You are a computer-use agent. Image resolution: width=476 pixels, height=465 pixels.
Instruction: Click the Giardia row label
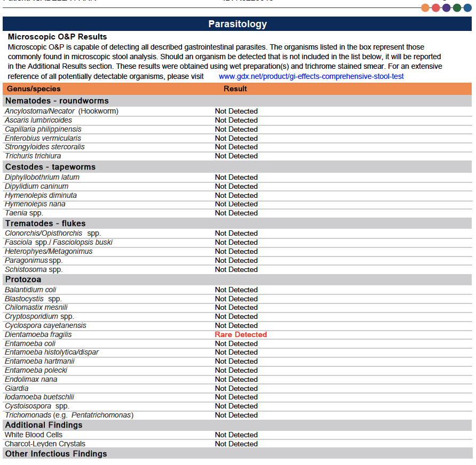(x=17, y=388)
